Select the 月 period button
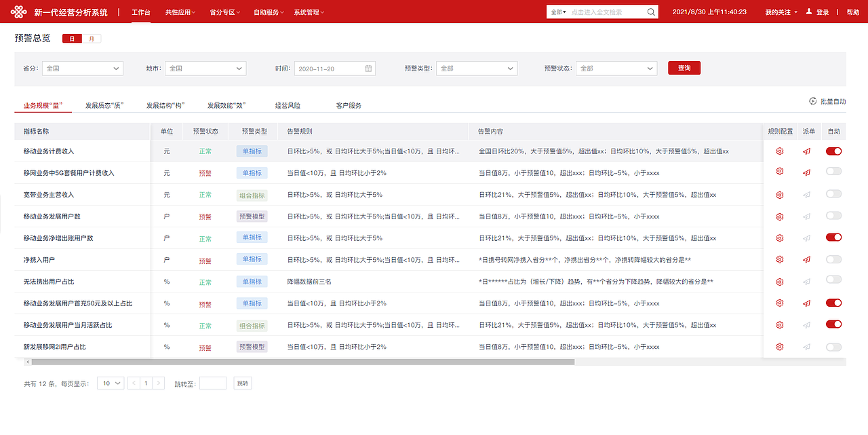Screen dimensions: 868x435 click(92, 39)
